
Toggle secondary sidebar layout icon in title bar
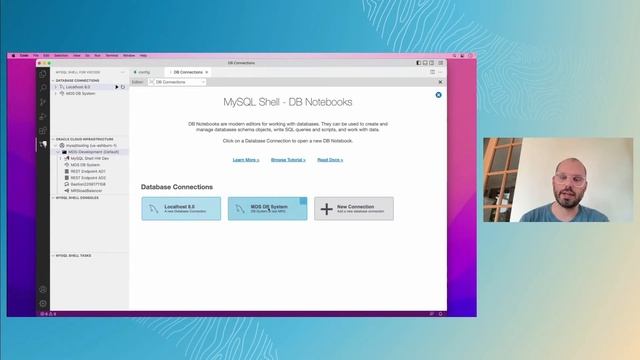click(431, 63)
